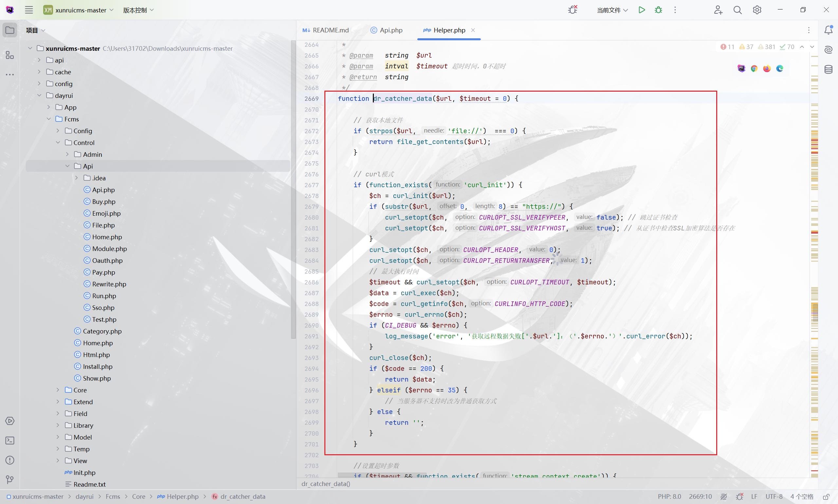The image size is (838, 504).
Task: Open the Notifications bell
Action: coord(829,30)
